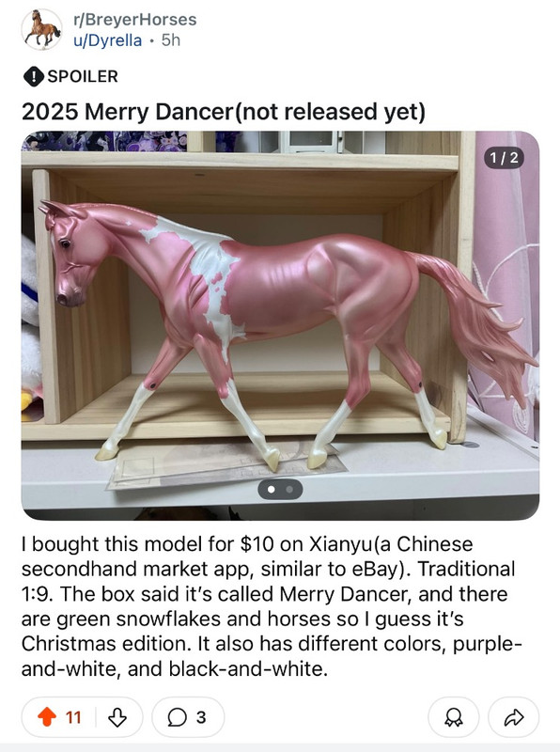Screen dimensions: 560x752
Task: Tap the 5h post timestamp
Action: 171,40
